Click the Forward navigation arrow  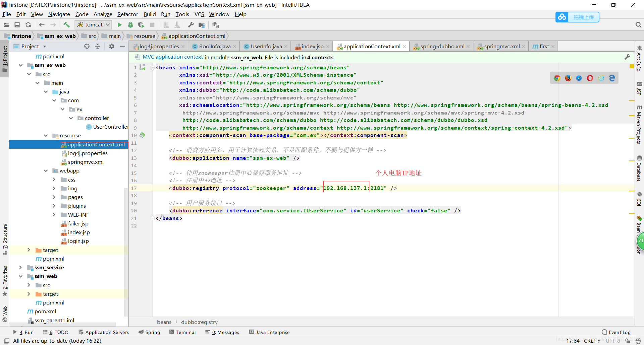(x=53, y=25)
